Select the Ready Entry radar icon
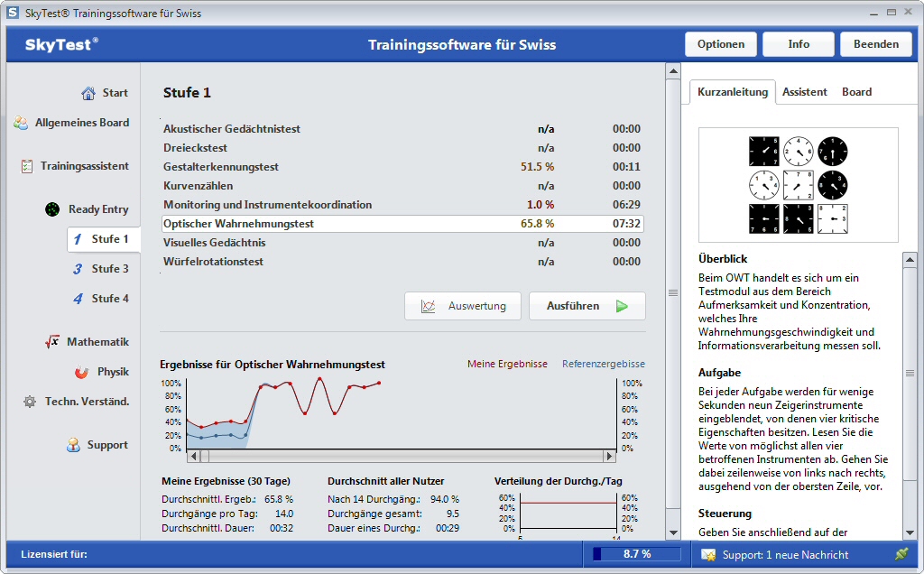This screenshot has width=924, height=574. click(x=53, y=209)
